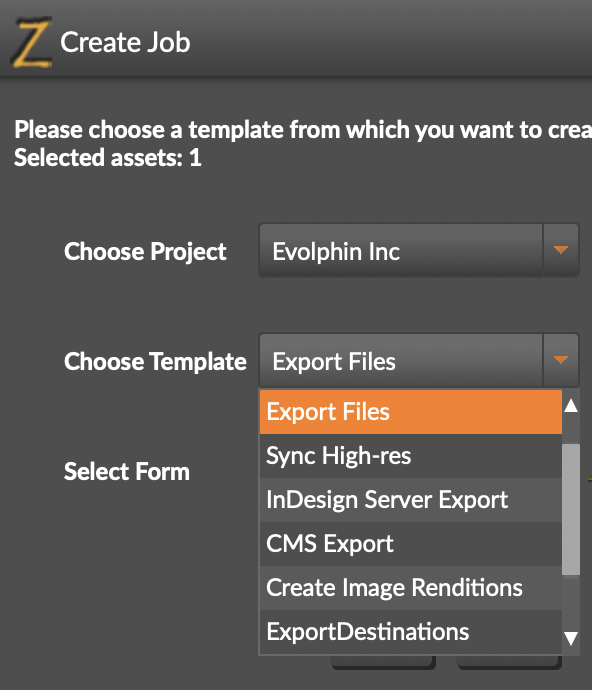Screen dimensions: 592x690
Task: Click the template list scrollbar thumb
Action: click(x=571, y=509)
